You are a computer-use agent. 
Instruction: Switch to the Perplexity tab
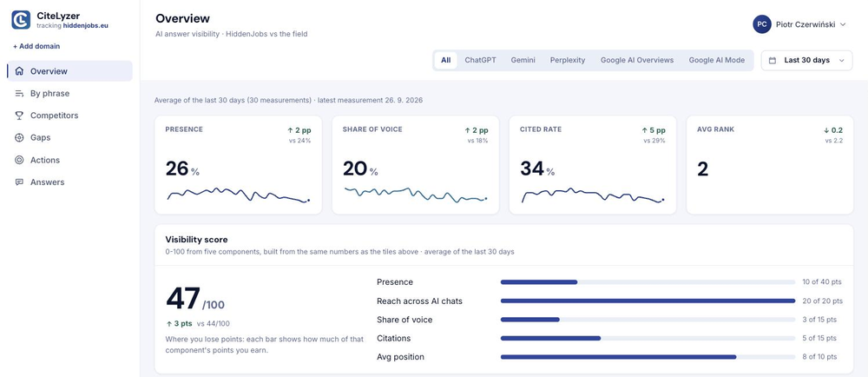point(568,60)
